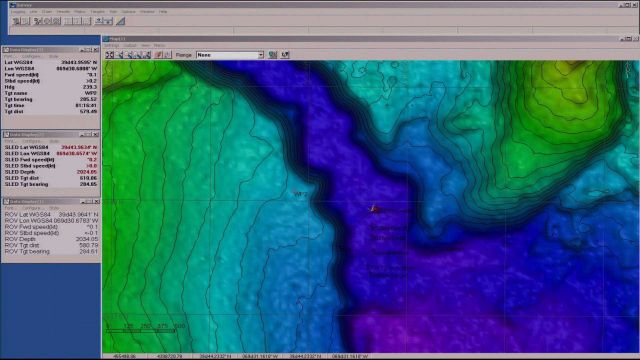Click the Tgt time row
Viewport: 640px width, 360px height.
point(51,105)
